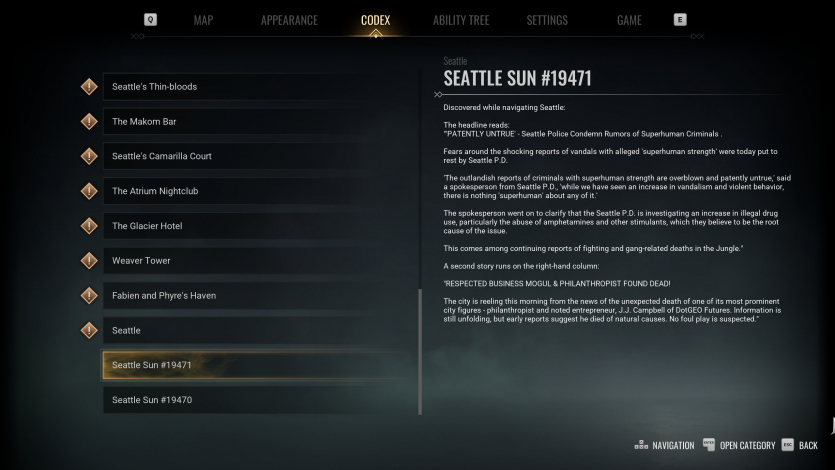Select the Seattle Sun #19470 entry
The width and height of the screenshot is (835, 470).
point(260,400)
